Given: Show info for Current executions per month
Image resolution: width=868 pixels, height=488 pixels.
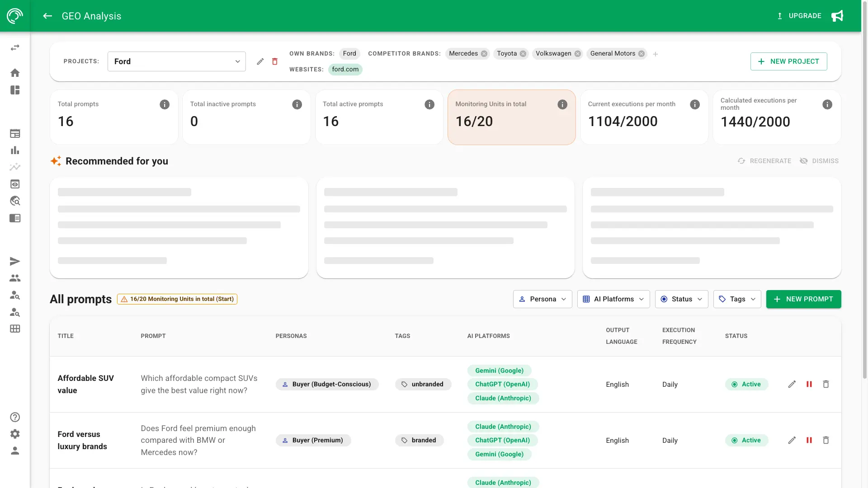Looking at the screenshot, I should (x=695, y=104).
